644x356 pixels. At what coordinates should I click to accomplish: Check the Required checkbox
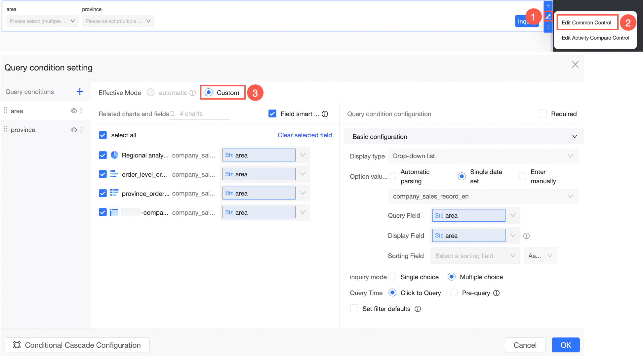543,114
